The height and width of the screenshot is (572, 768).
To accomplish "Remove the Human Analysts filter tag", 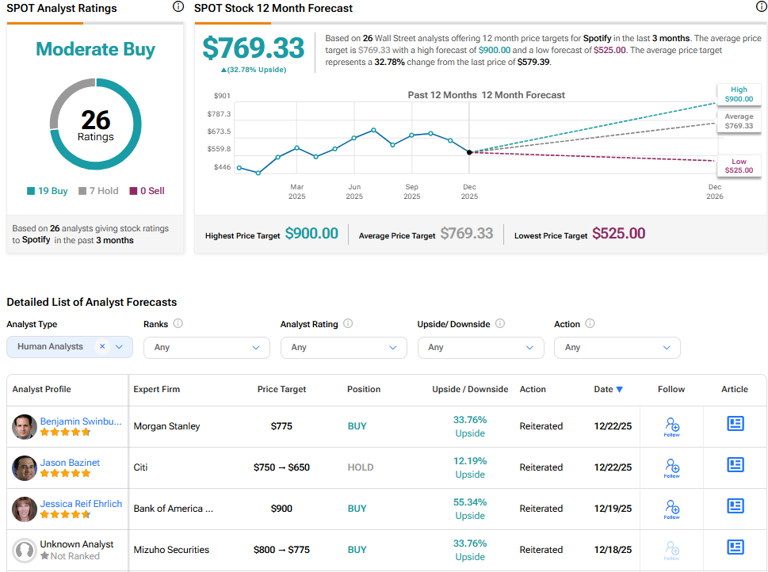I will (x=102, y=347).
